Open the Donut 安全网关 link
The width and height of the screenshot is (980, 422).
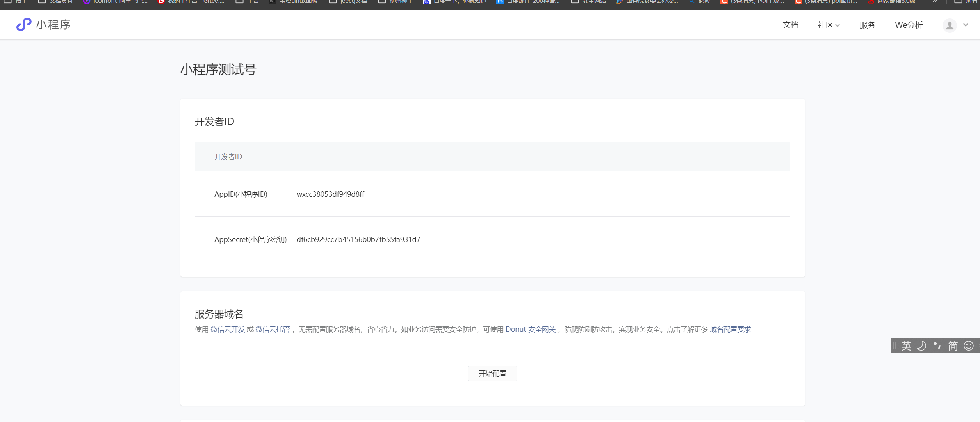530,329
